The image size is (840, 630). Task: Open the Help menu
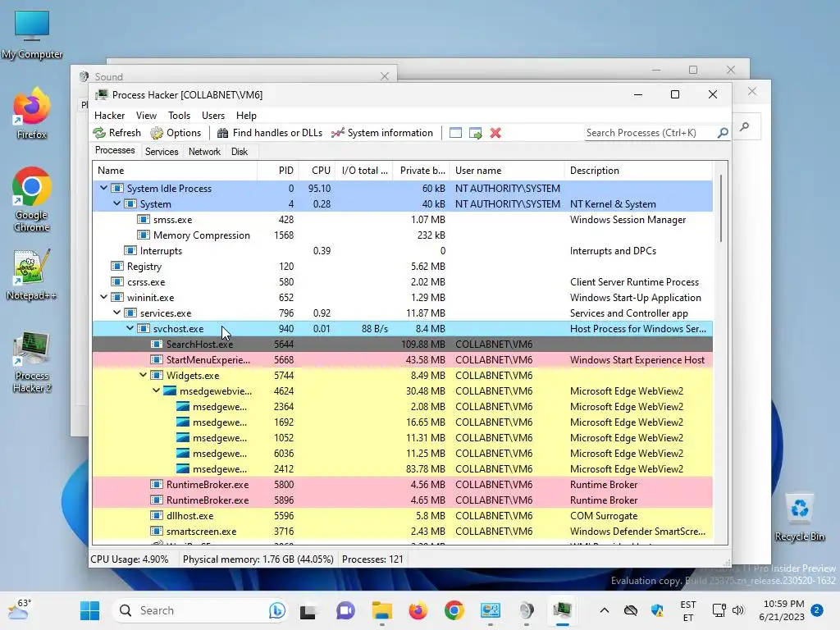[x=246, y=115]
